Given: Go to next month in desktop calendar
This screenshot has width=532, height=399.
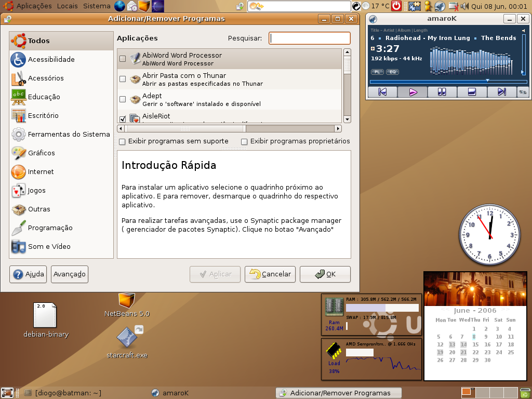Looking at the screenshot, I should click(x=505, y=310).
